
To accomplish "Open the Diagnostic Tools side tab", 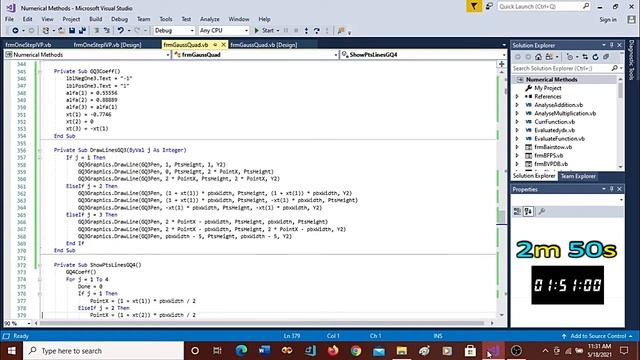I will click(632, 60).
